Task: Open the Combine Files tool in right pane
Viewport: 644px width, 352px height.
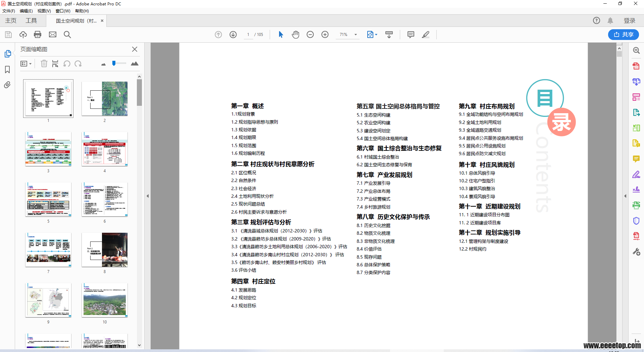Action: click(x=636, y=81)
